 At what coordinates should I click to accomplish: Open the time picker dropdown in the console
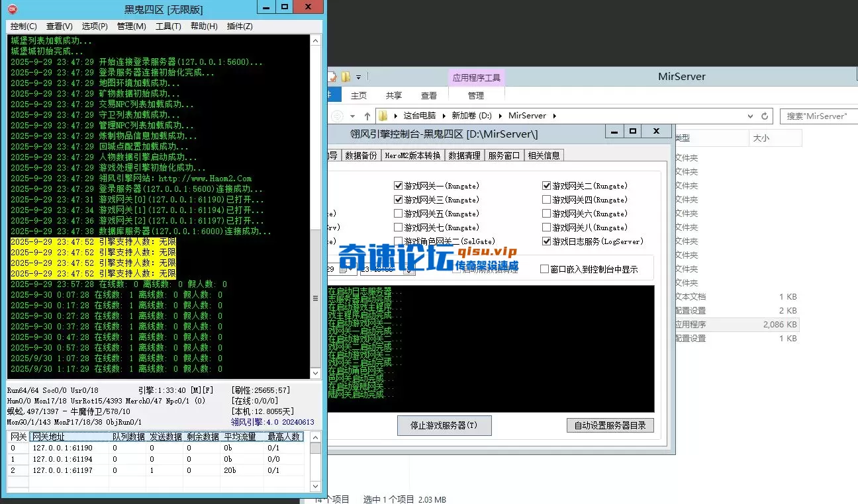(408, 270)
